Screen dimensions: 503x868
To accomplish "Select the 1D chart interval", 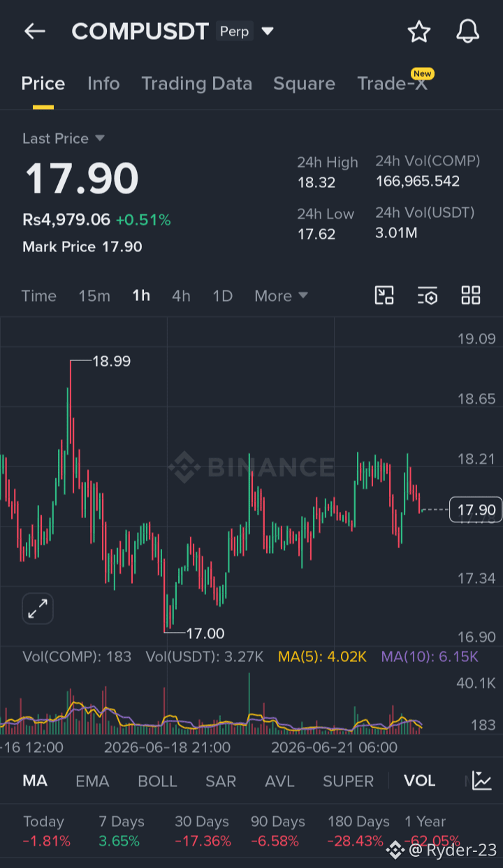I will pos(222,296).
